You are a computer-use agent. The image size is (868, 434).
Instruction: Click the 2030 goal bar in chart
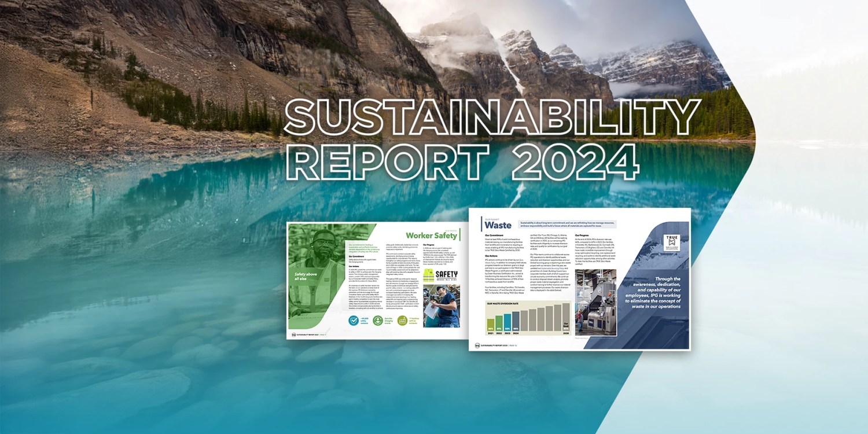pyautogui.click(x=566, y=317)
